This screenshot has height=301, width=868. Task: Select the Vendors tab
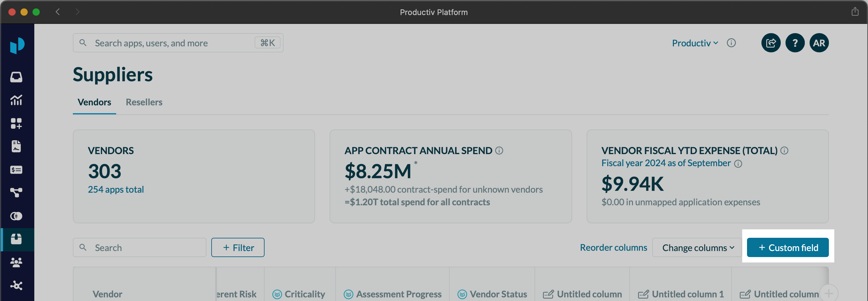(94, 102)
